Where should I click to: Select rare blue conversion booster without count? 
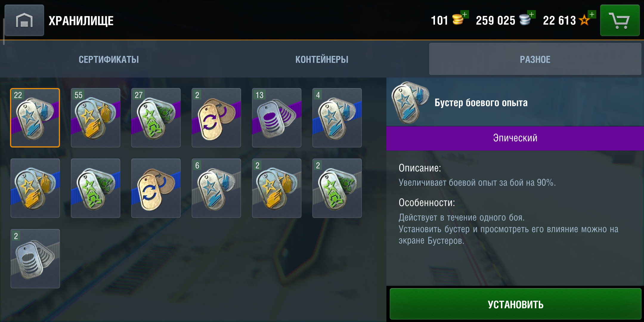pos(156,188)
